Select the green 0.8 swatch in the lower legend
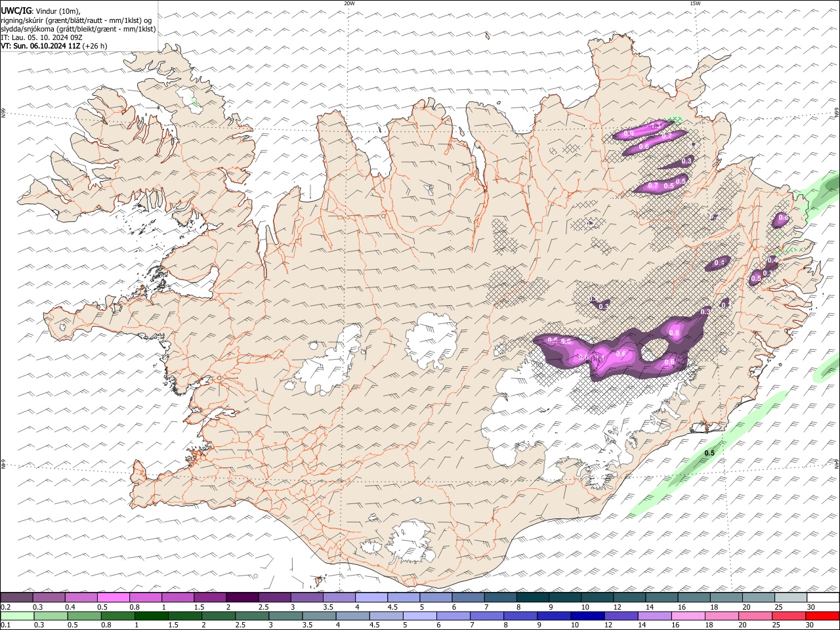Screen dimensions: 840x630 pyautogui.click(x=117, y=616)
